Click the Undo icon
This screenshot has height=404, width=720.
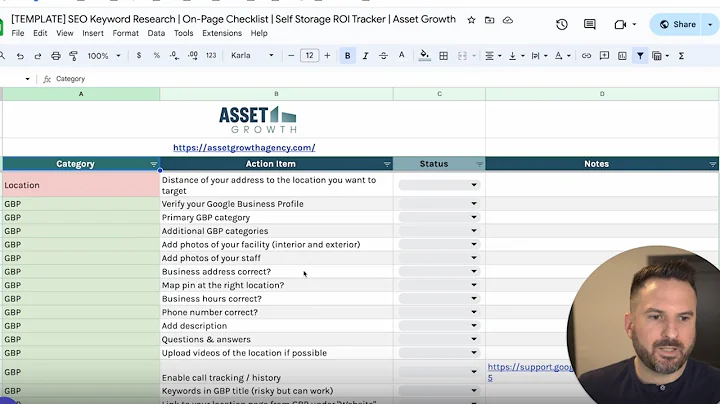click(20, 56)
